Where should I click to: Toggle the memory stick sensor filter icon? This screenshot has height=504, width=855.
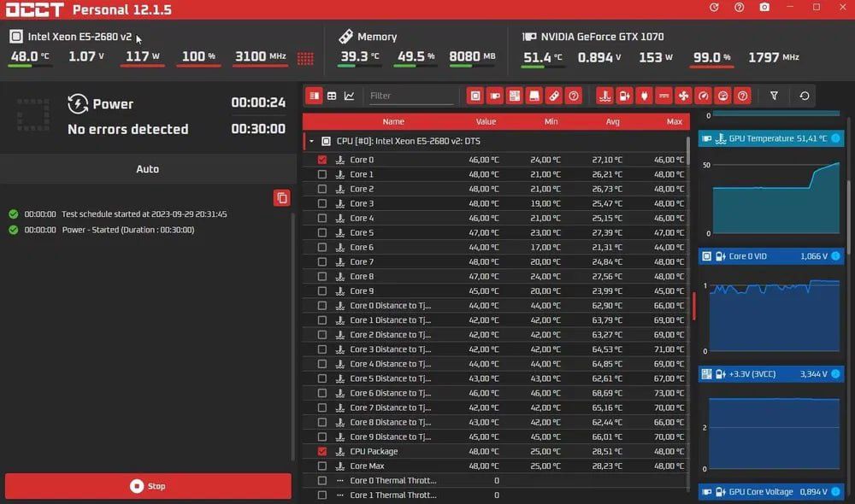click(554, 96)
